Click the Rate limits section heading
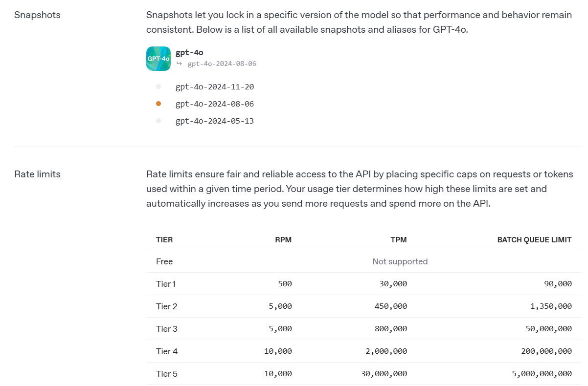Viewport: 588px width, 386px height. (x=37, y=174)
